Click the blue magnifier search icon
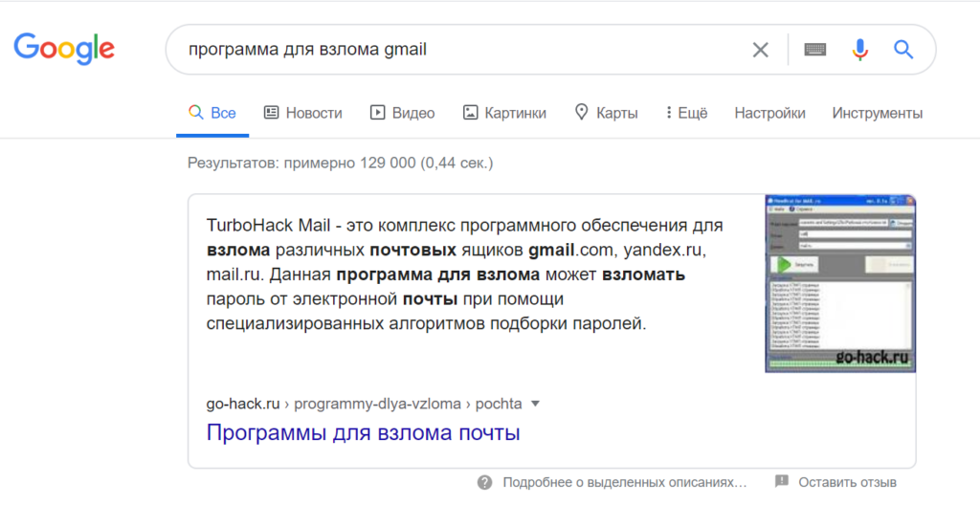Image resolution: width=980 pixels, height=527 pixels. [x=903, y=50]
